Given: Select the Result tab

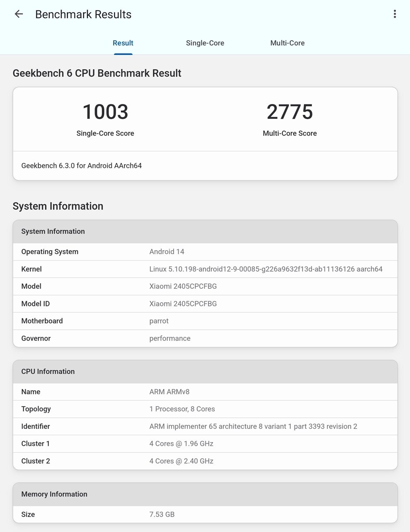Looking at the screenshot, I should click(123, 43).
